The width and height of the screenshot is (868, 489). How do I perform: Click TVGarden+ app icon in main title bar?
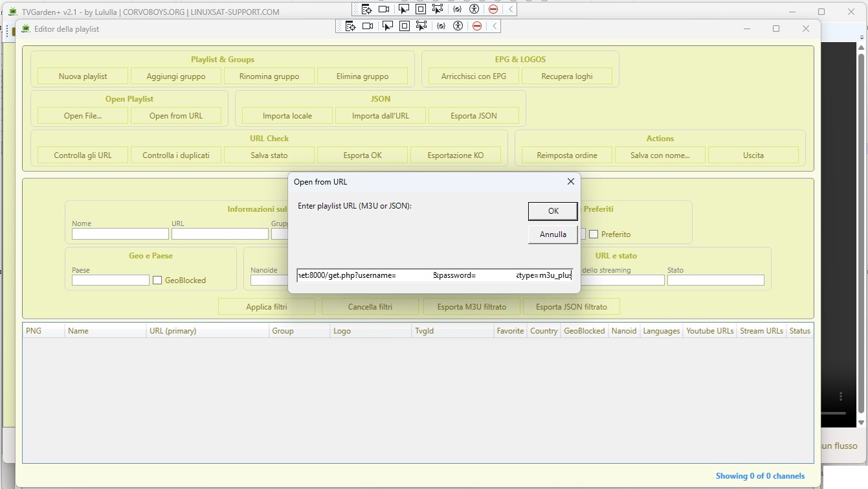coord(12,12)
